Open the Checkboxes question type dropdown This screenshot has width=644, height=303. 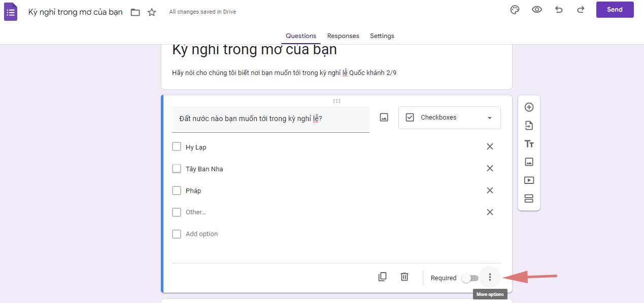449,117
